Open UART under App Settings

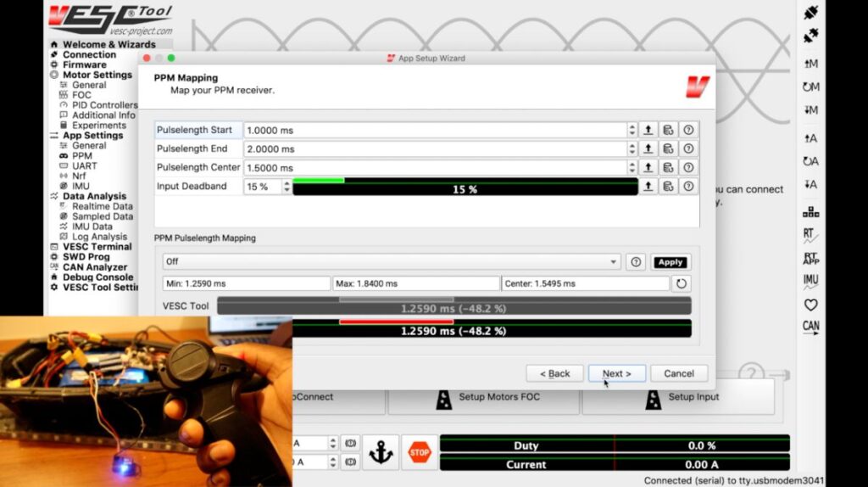click(x=84, y=165)
